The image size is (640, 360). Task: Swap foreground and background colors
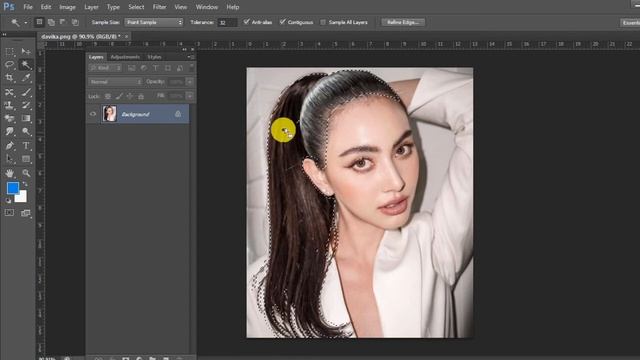[x=25, y=184]
